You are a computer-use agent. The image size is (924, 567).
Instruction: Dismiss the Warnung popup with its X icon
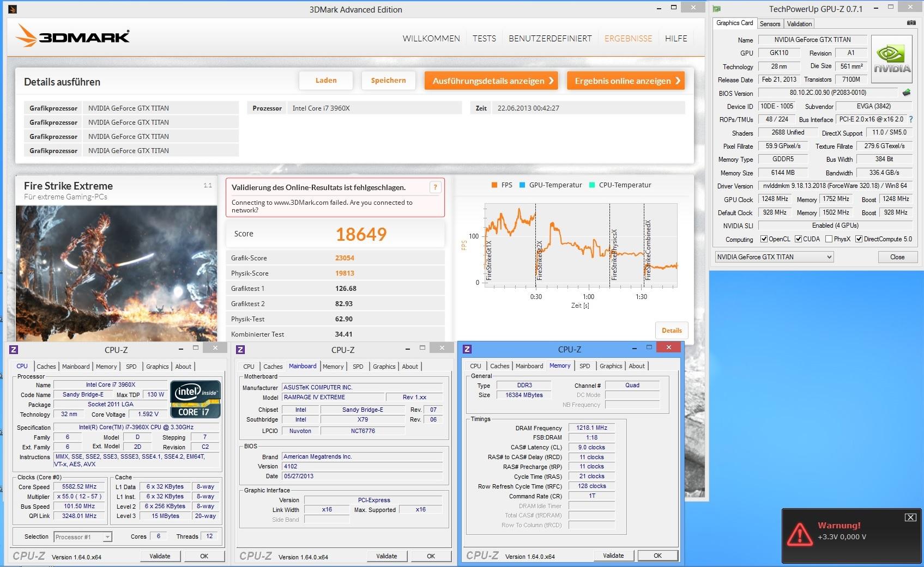[910, 517]
